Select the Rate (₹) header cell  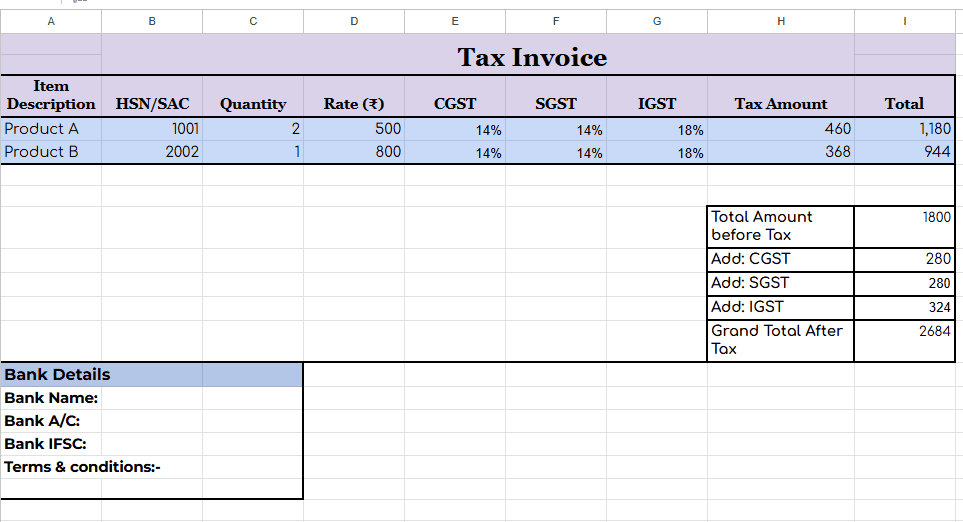[x=354, y=103]
